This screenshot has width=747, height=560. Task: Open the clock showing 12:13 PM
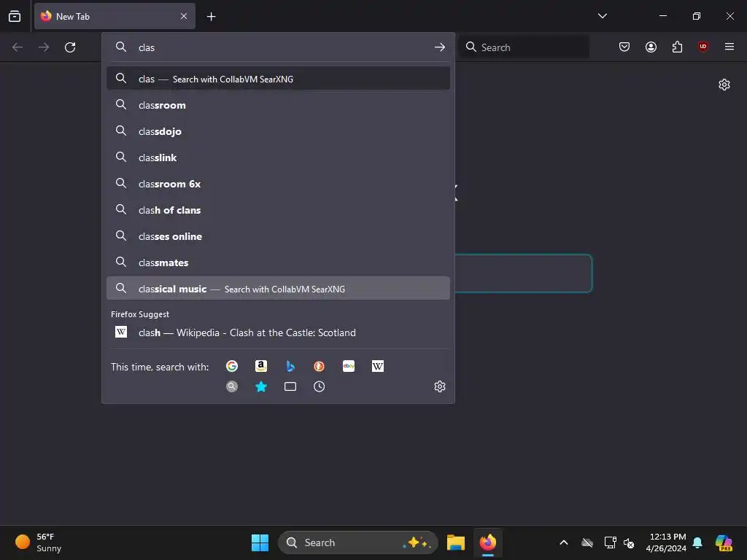(666, 542)
